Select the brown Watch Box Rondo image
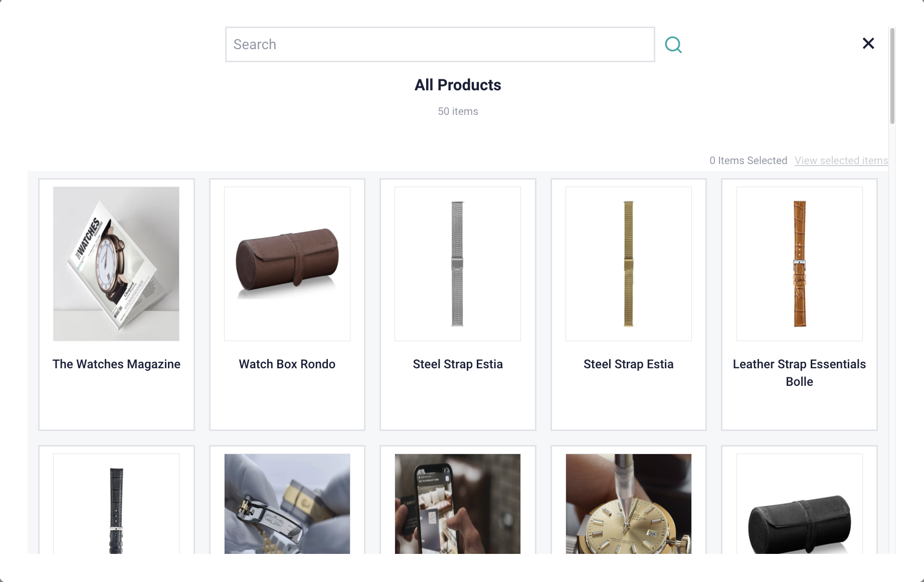924x582 pixels. [x=287, y=264]
